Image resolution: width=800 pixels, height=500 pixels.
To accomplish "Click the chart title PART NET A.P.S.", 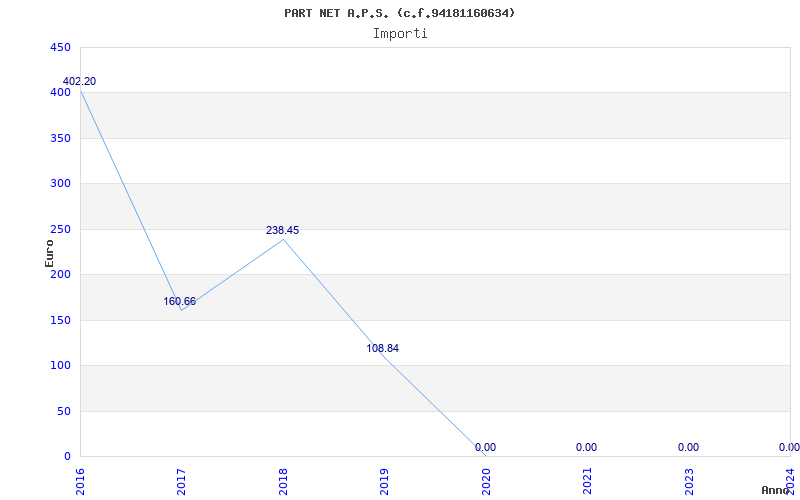I will [x=400, y=13].
